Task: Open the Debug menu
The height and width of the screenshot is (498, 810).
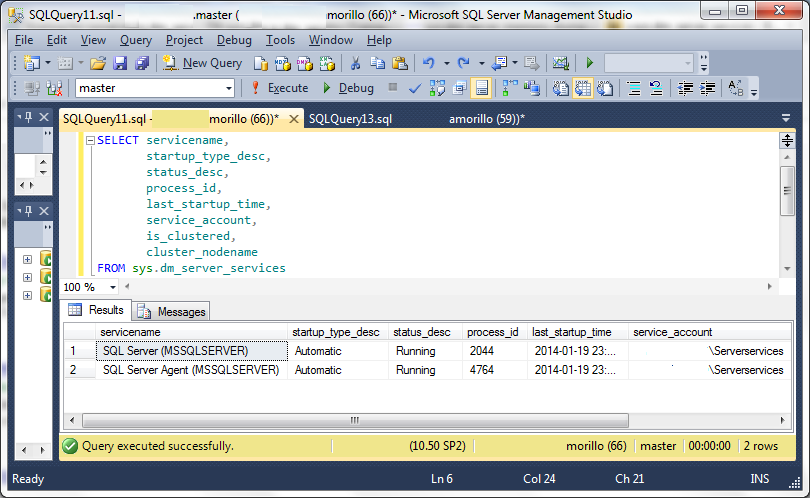Action: click(x=234, y=40)
